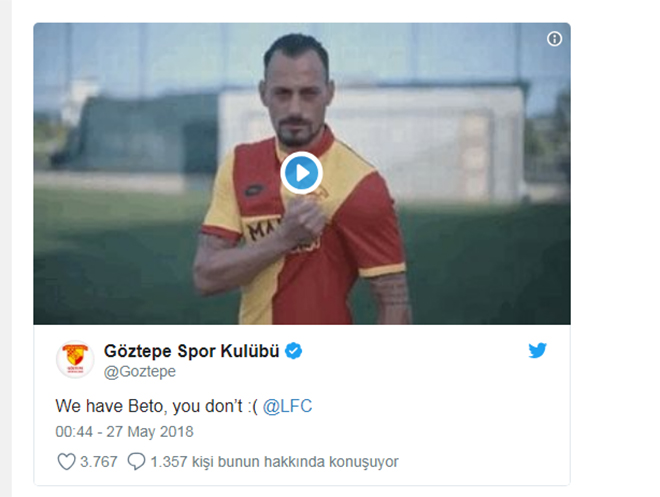Screen dimensions: 660x497
Task: Click the Göztepe club avatar
Action: tap(75, 359)
